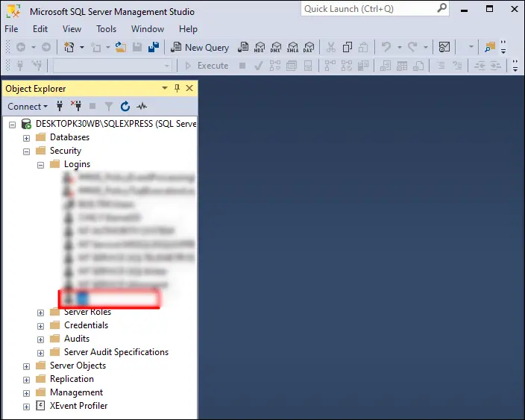Expand the Server Objects folder

(26, 366)
